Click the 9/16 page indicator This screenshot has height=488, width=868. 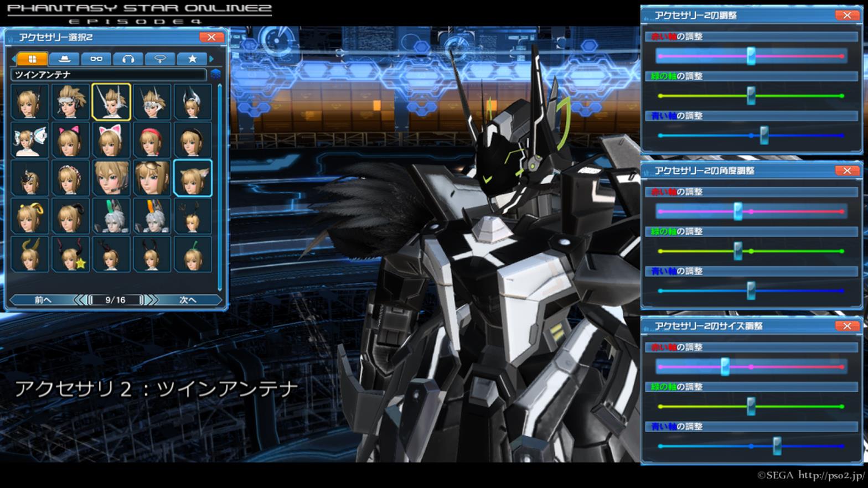click(x=116, y=300)
